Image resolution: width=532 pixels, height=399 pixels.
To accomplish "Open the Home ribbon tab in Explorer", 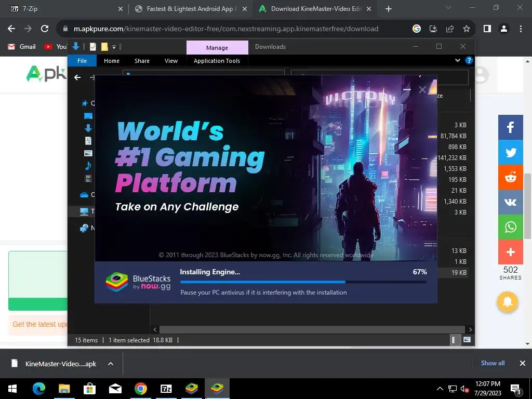I will (x=112, y=61).
